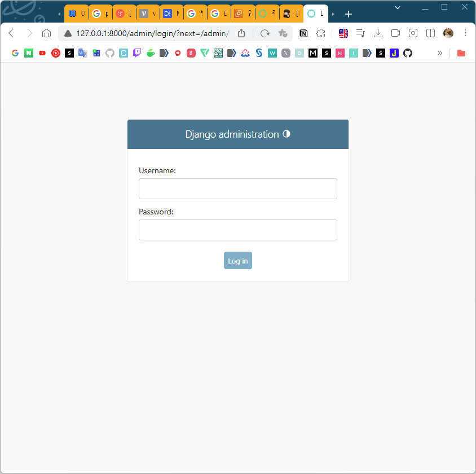Expand the hidden bookmarks double-chevron

(x=439, y=53)
